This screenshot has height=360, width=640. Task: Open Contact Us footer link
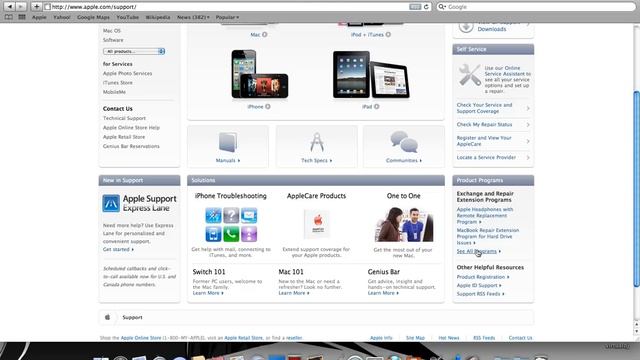tap(520, 338)
